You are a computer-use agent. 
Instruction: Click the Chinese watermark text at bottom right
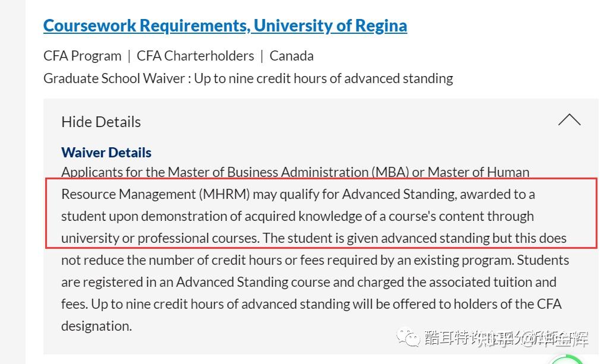tap(506, 338)
